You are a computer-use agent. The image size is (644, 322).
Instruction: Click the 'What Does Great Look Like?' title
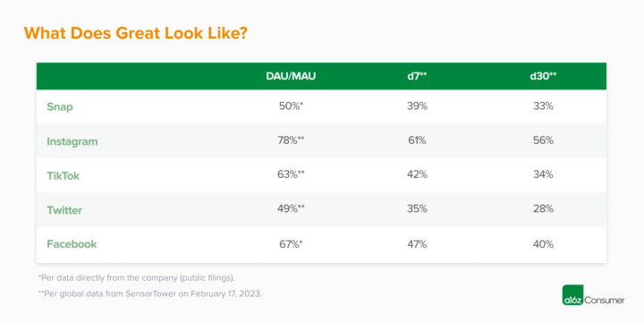(x=136, y=33)
